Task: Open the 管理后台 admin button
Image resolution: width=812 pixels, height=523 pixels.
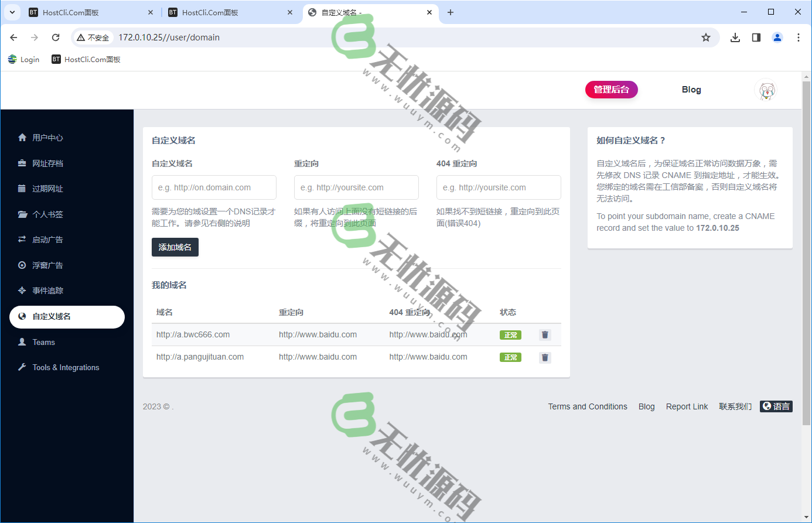Action: click(611, 90)
